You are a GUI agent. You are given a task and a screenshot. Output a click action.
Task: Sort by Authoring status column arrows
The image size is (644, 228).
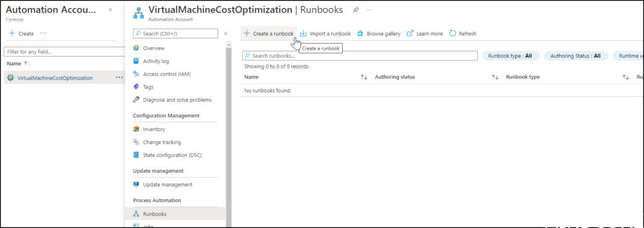(495, 77)
